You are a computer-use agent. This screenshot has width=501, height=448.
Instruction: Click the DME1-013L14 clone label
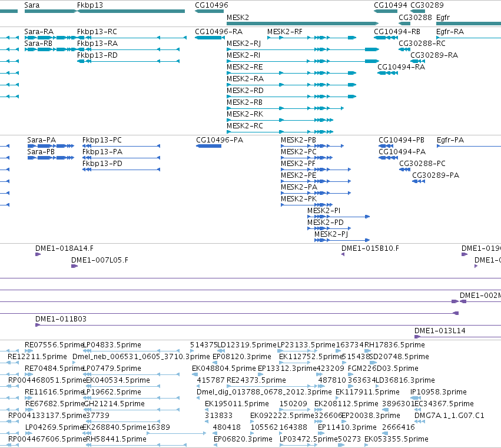click(x=440, y=331)
